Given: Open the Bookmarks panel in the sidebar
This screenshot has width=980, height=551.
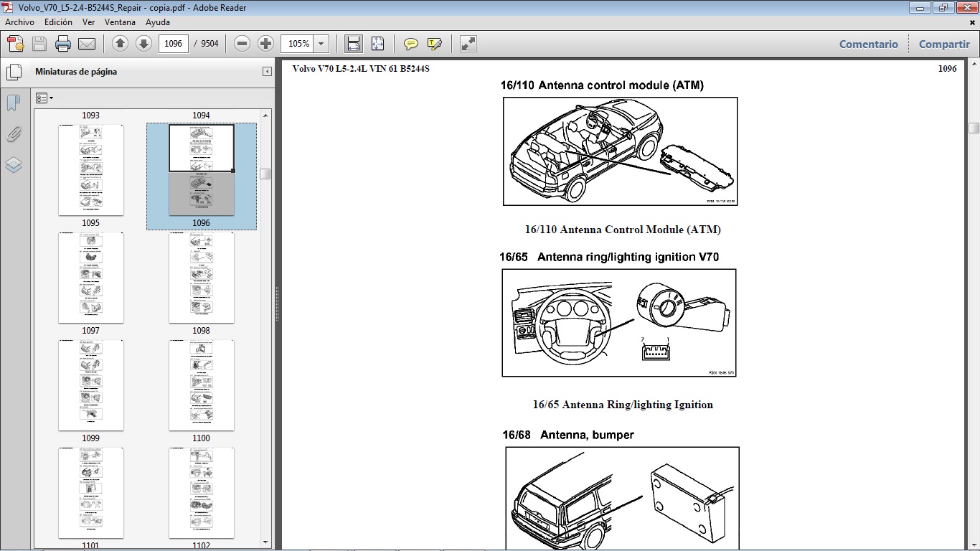Looking at the screenshot, I should point(14,103).
